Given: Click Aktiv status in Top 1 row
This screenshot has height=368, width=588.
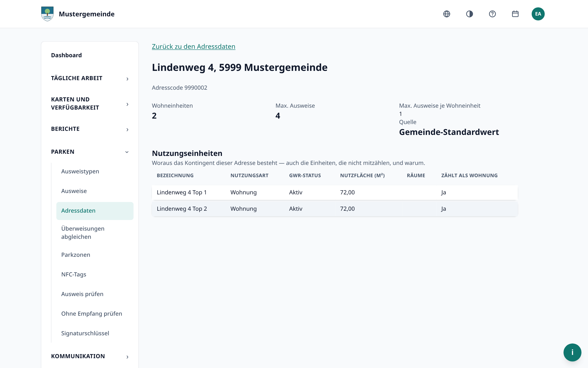Looking at the screenshot, I should click(x=296, y=192).
